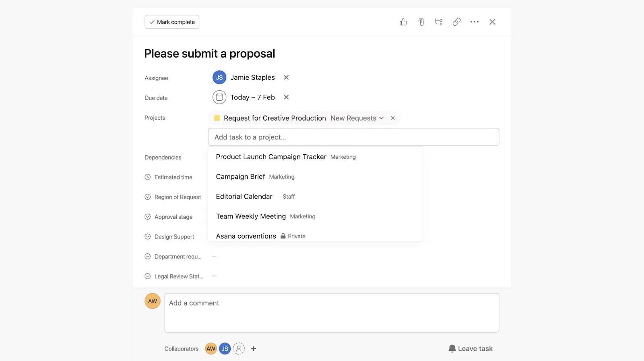Choose Editorial Calendar from project list

[244, 197]
